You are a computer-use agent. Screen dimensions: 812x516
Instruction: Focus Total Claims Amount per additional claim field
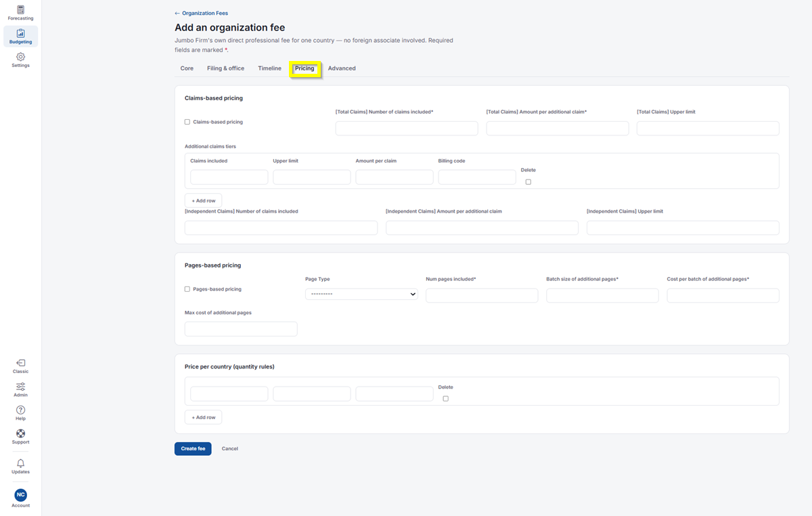click(x=558, y=128)
